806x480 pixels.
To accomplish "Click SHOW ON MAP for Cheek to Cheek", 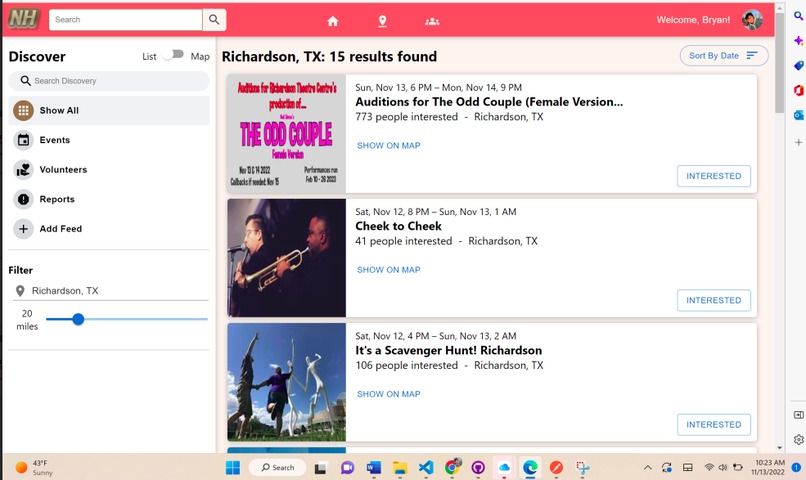I will click(389, 270).
